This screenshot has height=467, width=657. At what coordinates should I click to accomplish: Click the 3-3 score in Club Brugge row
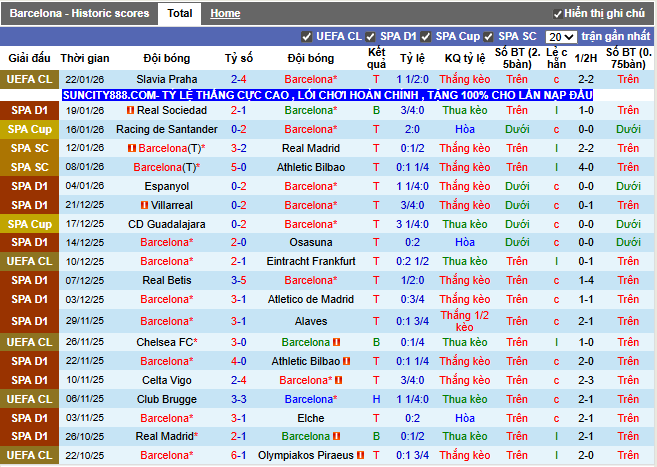point(239,399)
